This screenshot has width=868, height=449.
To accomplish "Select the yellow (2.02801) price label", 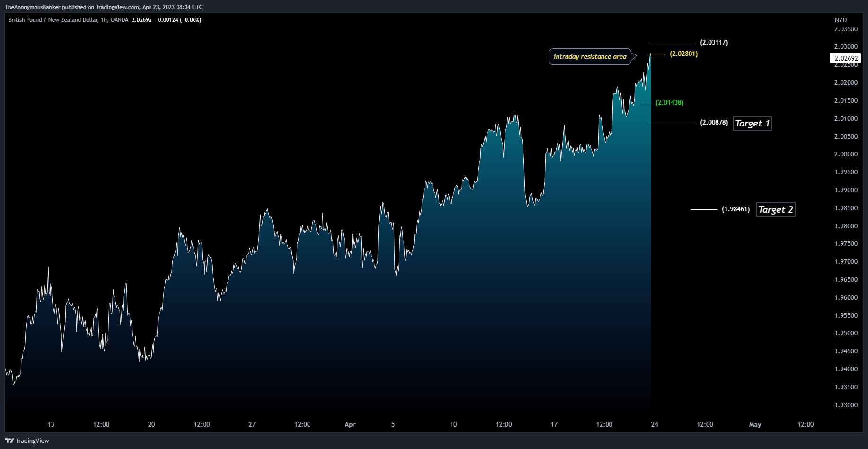I will coord(684,54).
